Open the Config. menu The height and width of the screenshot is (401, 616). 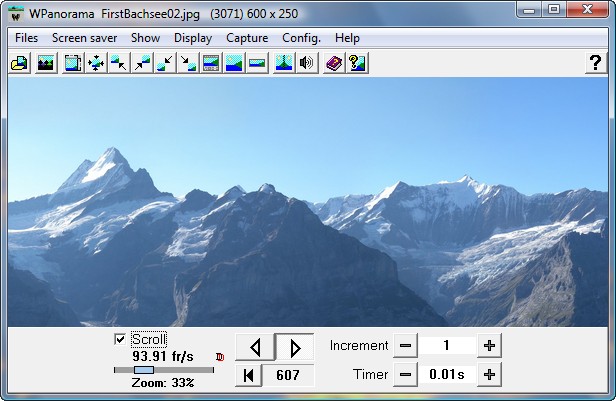coord(301,38)
